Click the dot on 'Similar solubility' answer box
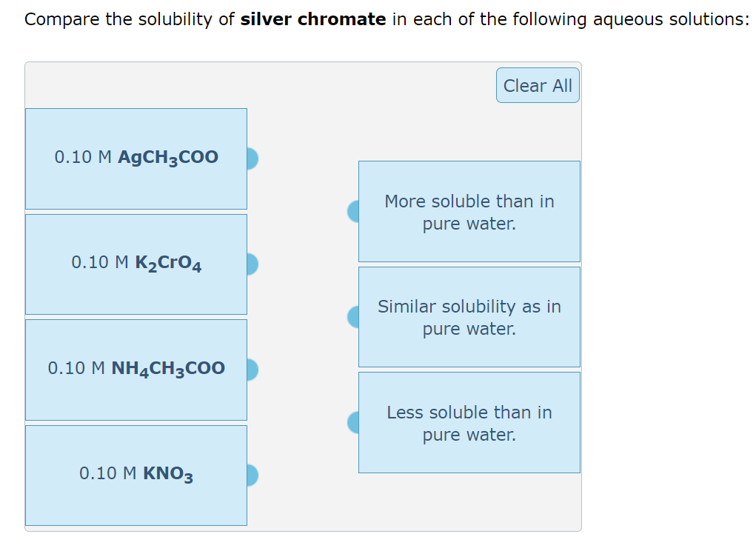 [353, 317]
